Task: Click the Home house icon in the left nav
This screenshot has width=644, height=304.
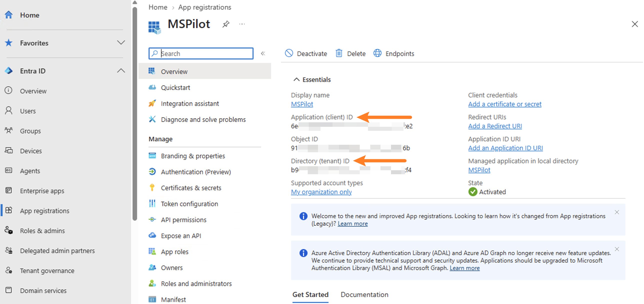Action: 8,15
